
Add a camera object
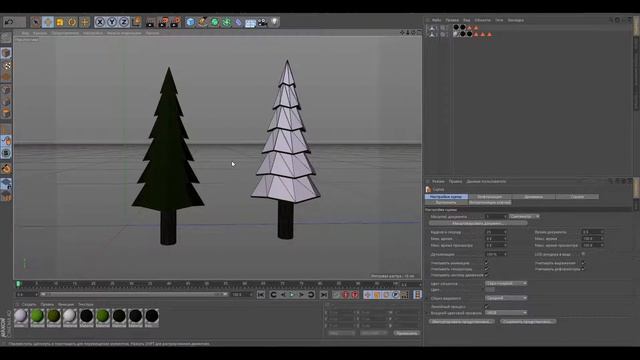262,22
